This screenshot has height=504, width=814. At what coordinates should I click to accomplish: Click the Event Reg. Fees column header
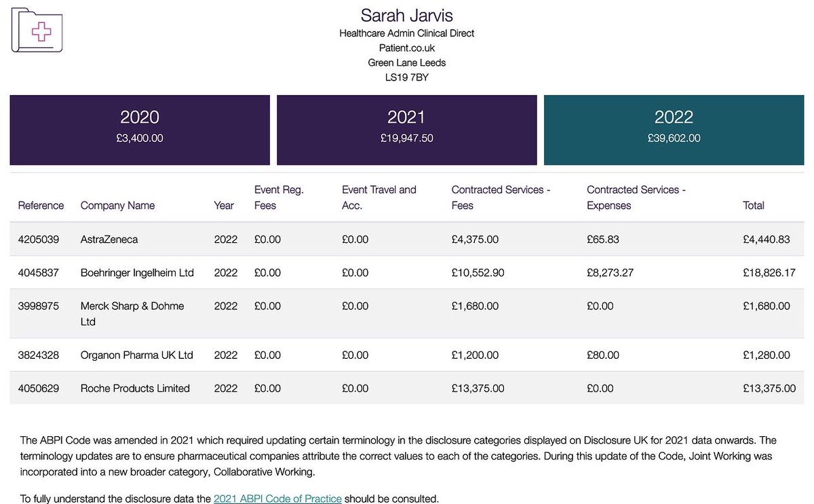[x=279, y=197]
